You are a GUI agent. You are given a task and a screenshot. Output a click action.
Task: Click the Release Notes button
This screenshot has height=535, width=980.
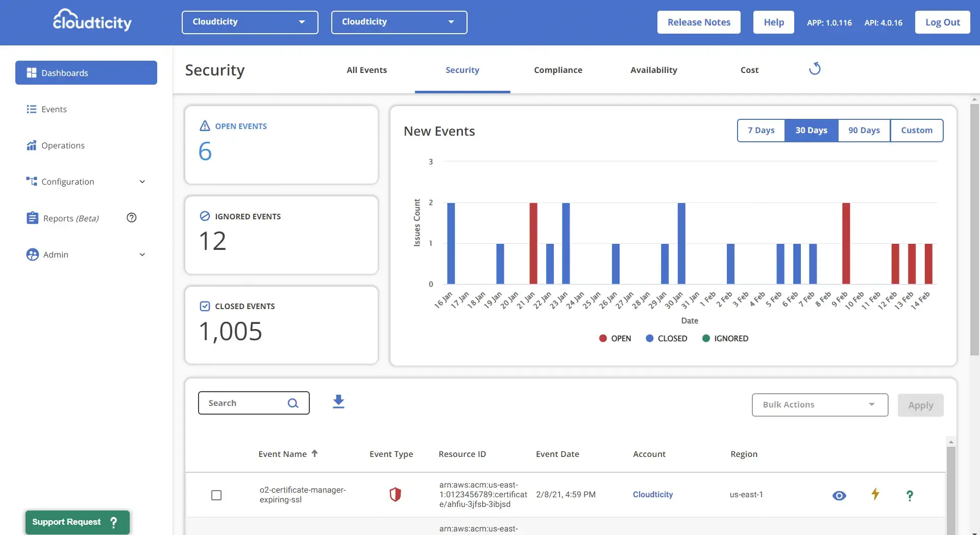[x=699, y=22]
